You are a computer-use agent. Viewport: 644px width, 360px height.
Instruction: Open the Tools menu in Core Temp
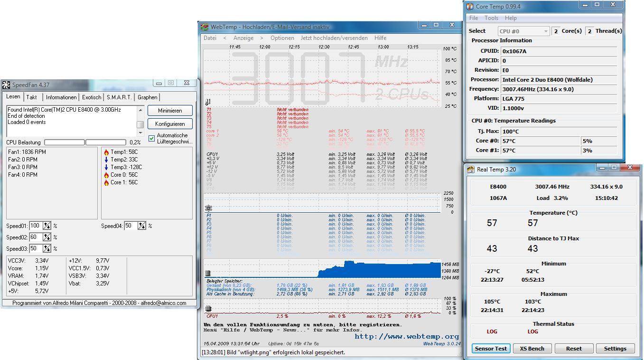click(x=491, y=18)
